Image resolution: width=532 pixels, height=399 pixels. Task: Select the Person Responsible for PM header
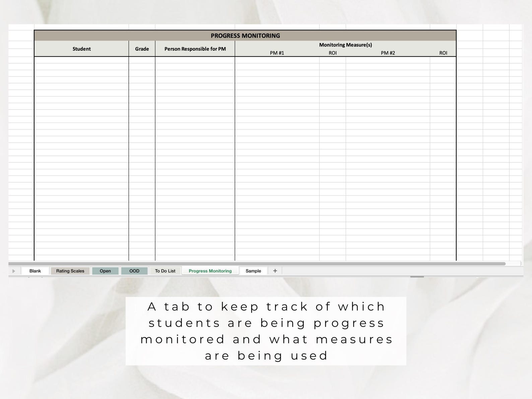click(x=195, y=49)
